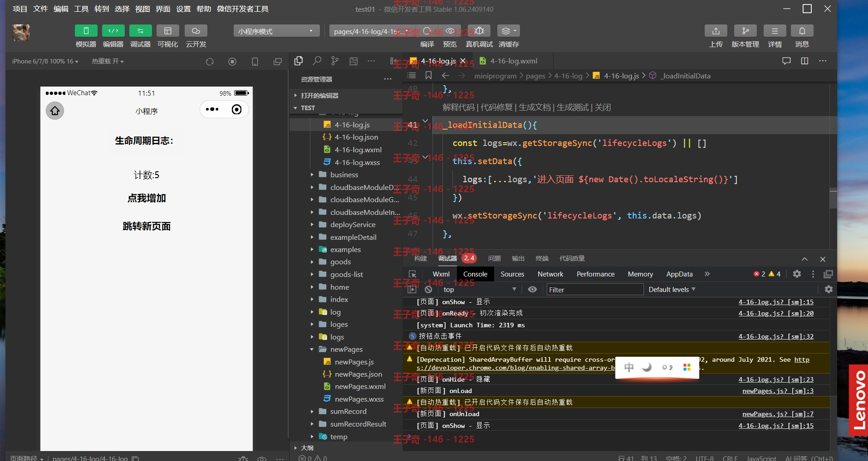Collapse the newPages folder
This screenshot has width=868, height=461.
point(346,349)
